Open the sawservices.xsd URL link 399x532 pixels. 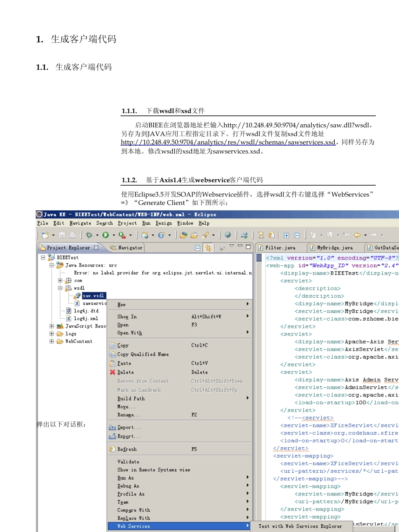coord(228,142)
